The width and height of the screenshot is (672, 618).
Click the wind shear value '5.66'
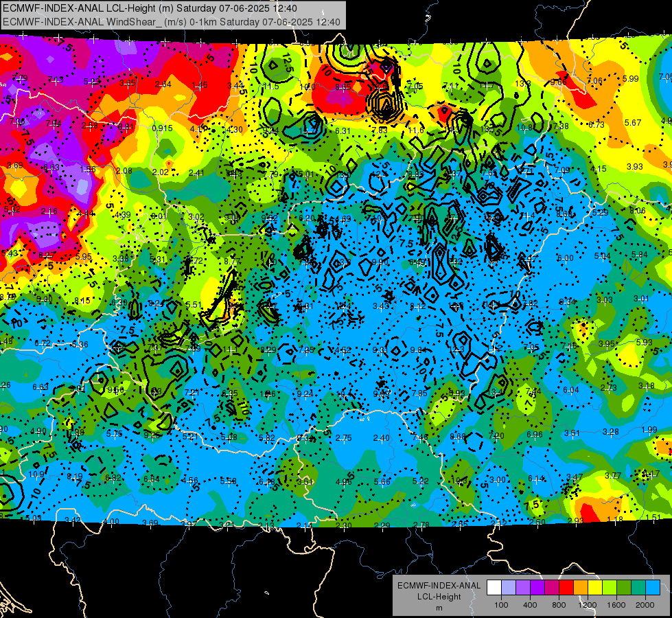382,482
